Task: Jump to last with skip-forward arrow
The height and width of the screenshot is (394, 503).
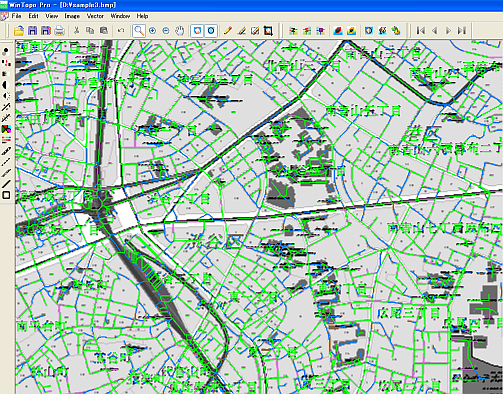Action: [x=462, y=31]
